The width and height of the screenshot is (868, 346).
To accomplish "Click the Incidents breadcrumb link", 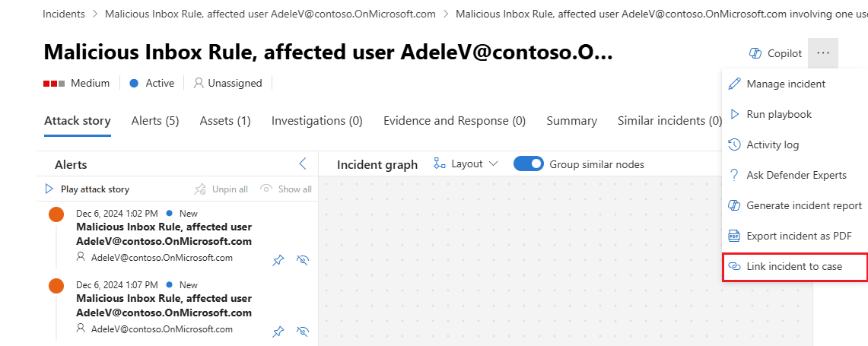I will pos(64,14).
